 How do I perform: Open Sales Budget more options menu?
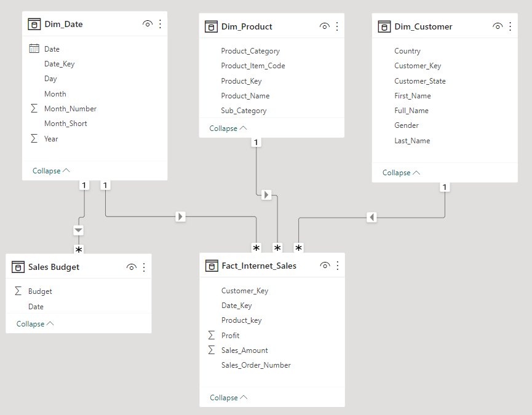pos(144,267)
